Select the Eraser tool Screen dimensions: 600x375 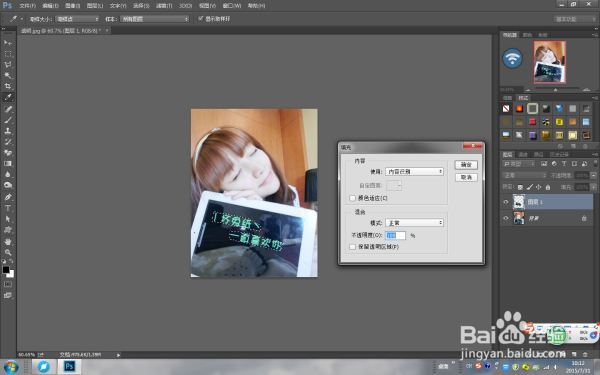click(x=8, y=153)
